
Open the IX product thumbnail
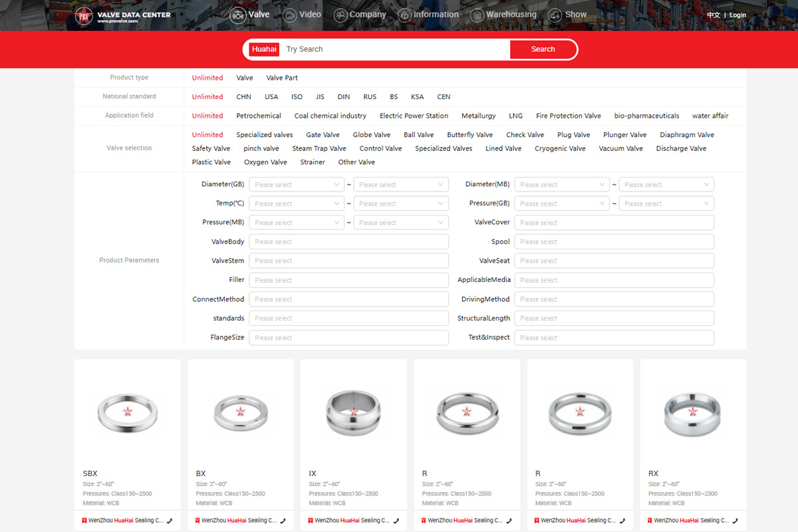354,412
